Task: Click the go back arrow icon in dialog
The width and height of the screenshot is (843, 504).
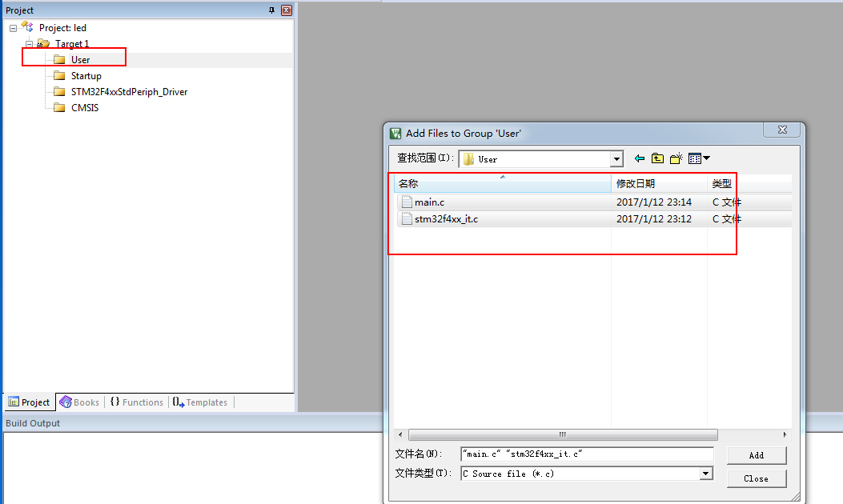Action: (x=639, y=158)
